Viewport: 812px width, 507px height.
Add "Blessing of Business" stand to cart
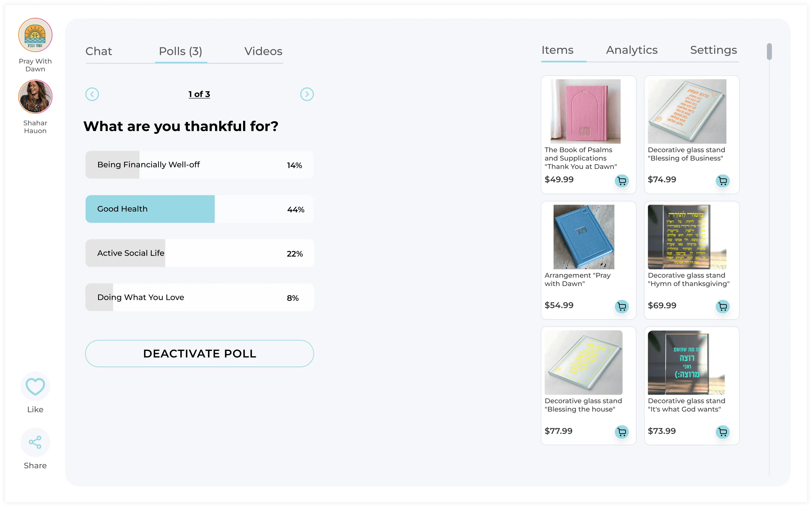coord(723,181)
